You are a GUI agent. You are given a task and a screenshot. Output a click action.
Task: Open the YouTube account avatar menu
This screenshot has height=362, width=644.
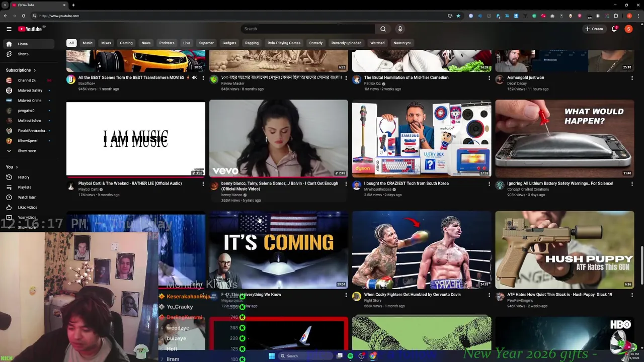[628, 29]
